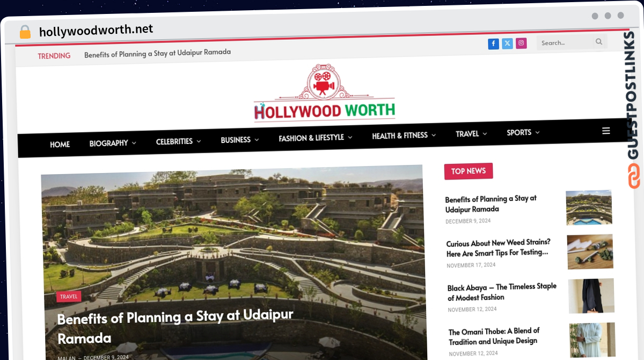Image resolution: width=644 pixels, height=360 pixels.
Task: Expand the Health & Fitness dropdown
Action: [x=404, y=135]
